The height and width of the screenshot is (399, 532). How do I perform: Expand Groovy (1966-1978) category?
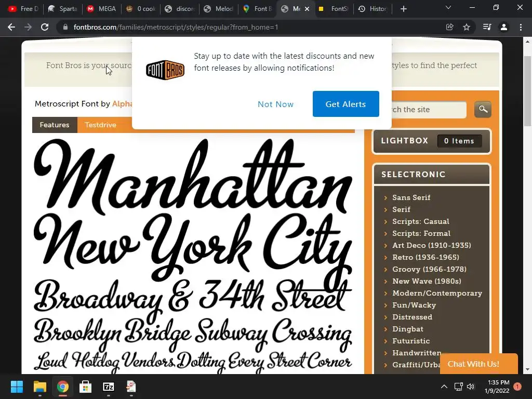coord(429,269)
